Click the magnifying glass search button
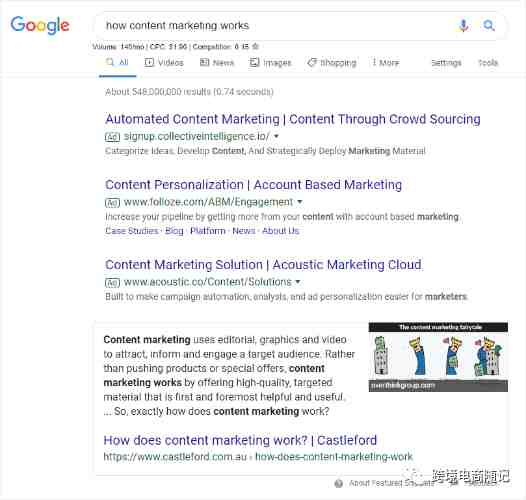Viewport: 526px width, 500px height. click(489, 26)
